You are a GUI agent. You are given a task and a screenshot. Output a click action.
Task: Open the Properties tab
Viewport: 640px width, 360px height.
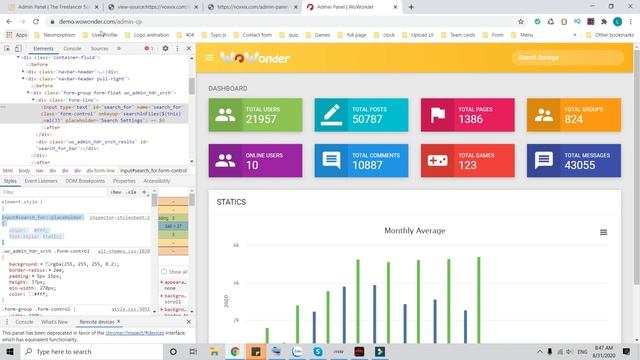[x=124, y=181]
